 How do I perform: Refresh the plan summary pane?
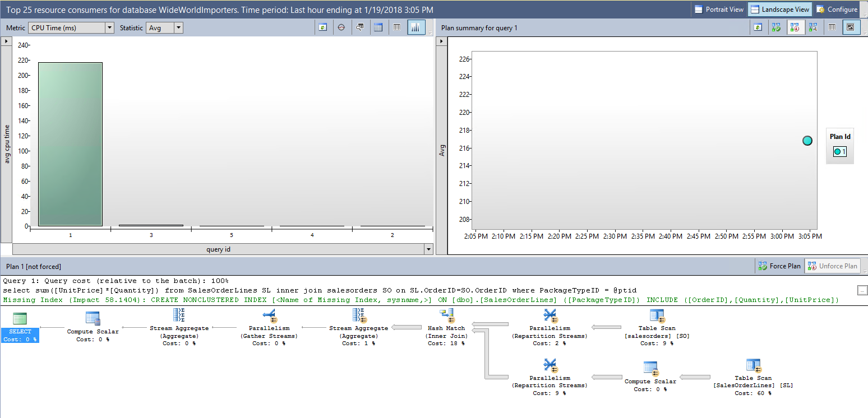pyautogui.click(x=758, y=27)
